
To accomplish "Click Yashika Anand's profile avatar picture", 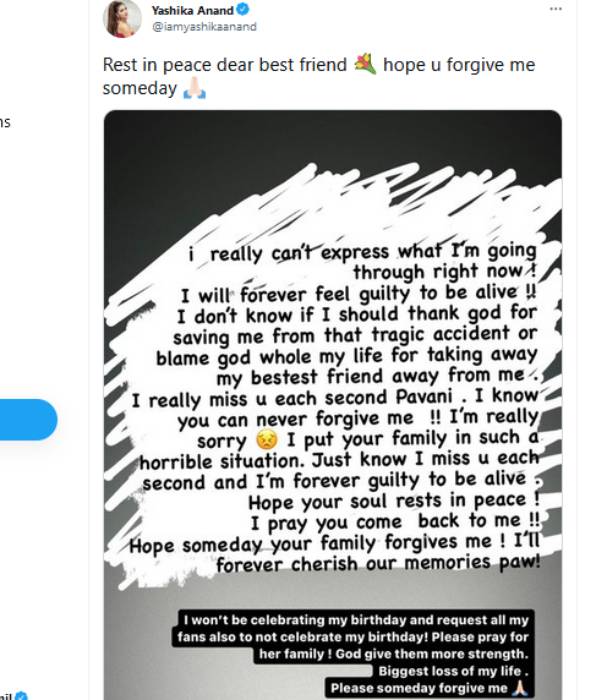I will (x=122, y=18).
